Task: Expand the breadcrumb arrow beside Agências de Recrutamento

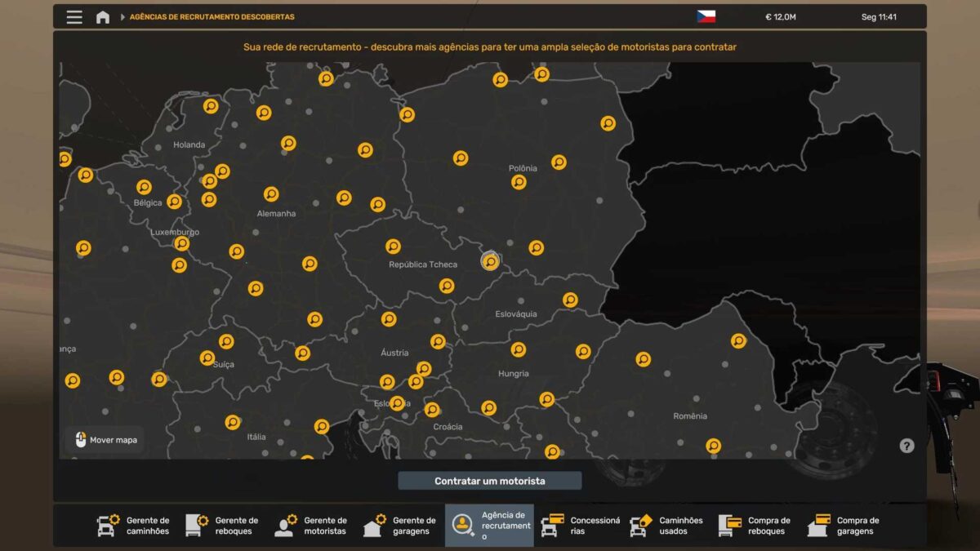Action: pos(122,17)
